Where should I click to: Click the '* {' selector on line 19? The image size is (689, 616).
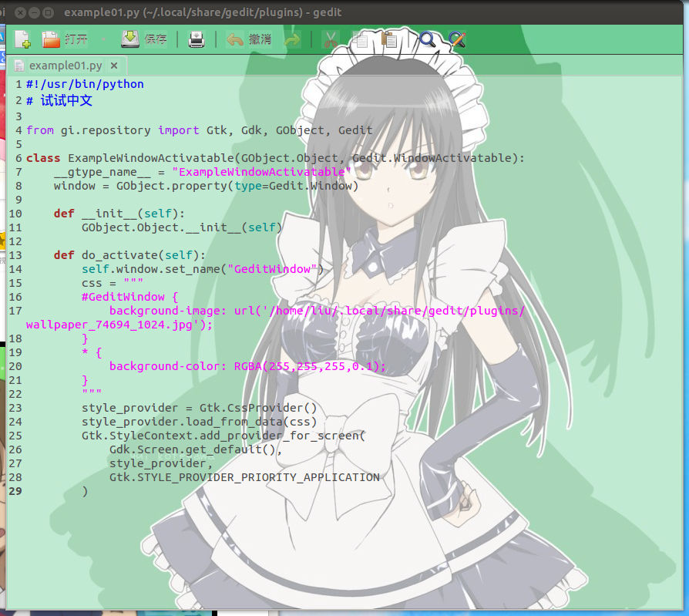(x=92, y=352)
